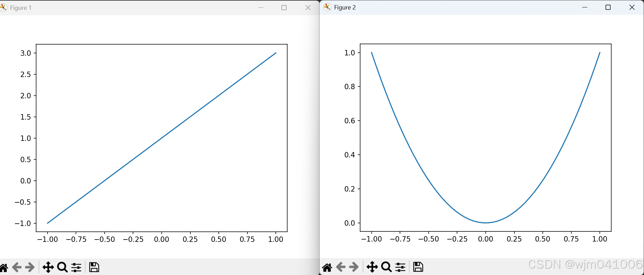Click x-axis label −0.25 in Figure 2

[457, 239]
